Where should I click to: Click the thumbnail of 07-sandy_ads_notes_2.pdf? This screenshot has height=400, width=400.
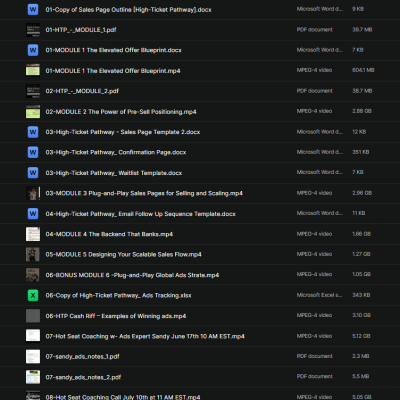33,377
